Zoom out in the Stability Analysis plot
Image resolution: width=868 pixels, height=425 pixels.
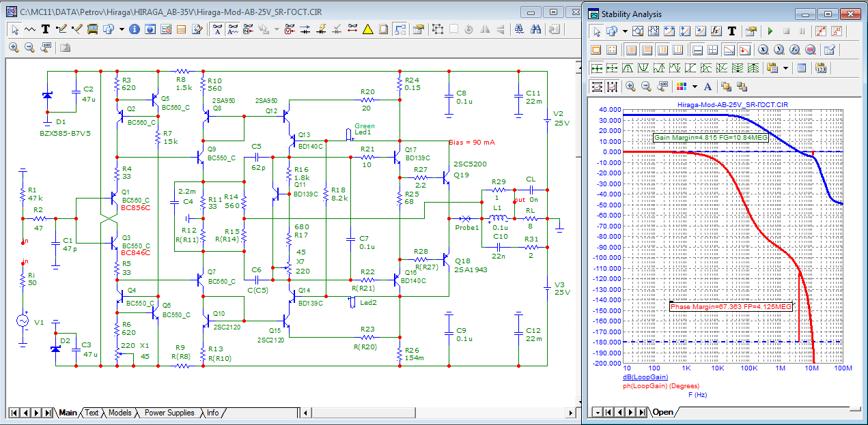(645, 87)
